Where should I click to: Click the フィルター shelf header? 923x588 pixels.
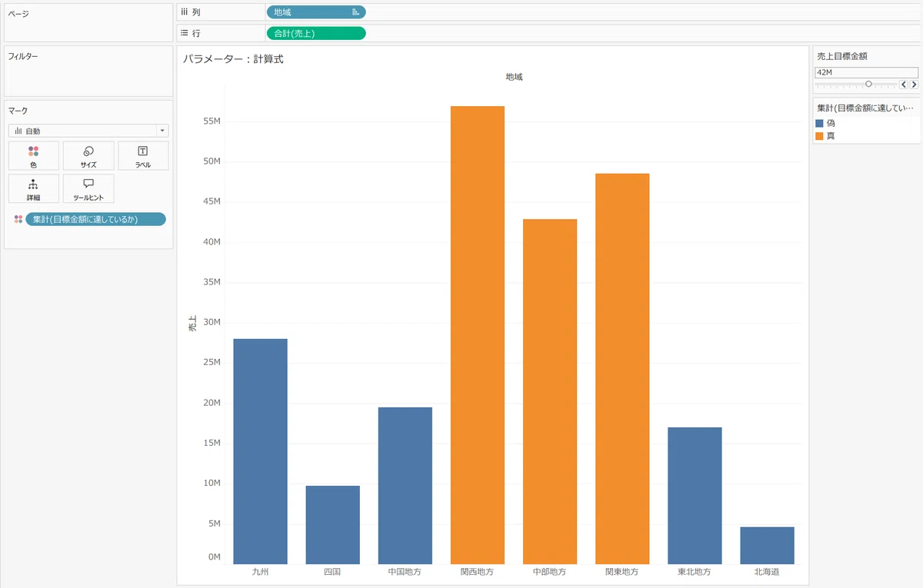click(23, 56)
